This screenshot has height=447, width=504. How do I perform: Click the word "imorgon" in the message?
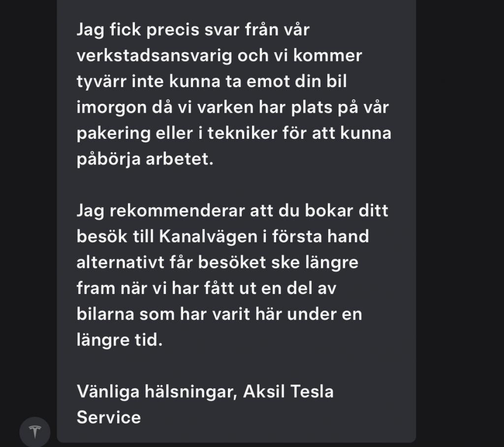(x=112, y=107)
